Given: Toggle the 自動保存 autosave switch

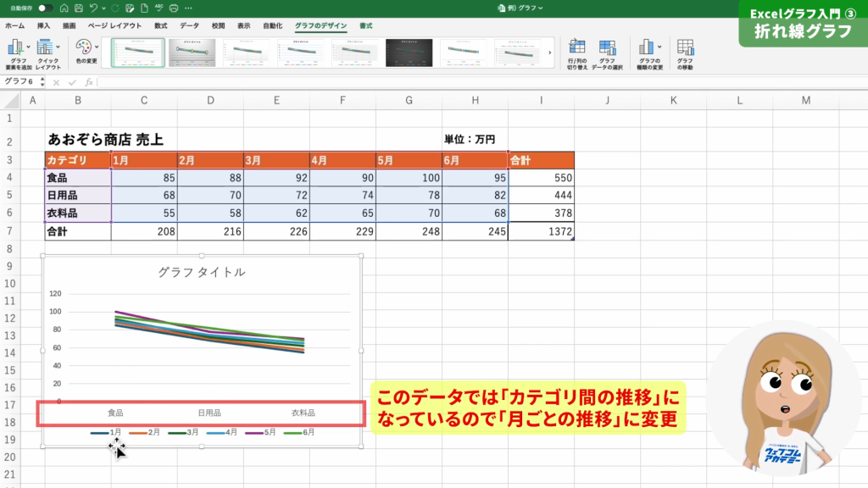Looking at the screenshot, I should [46, 8].
